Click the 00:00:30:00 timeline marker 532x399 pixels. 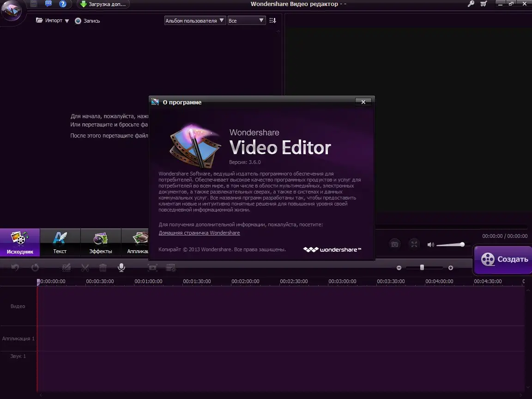click(x=100, y=281)
